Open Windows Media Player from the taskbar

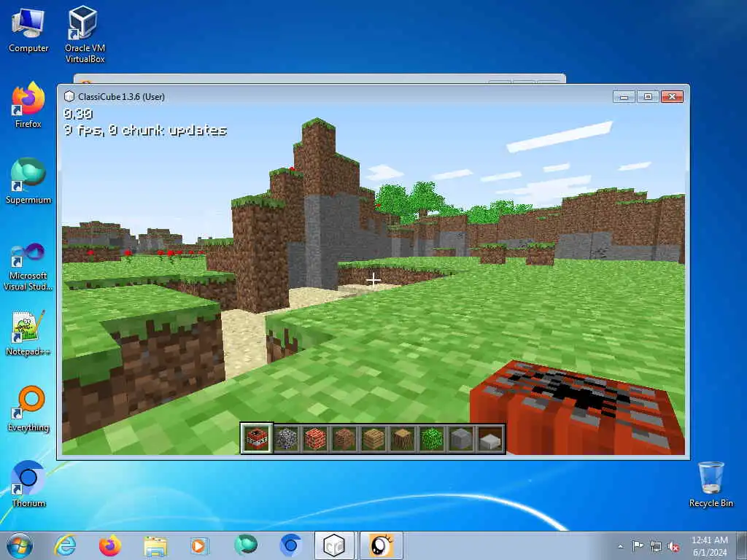(x=199, y=545)
